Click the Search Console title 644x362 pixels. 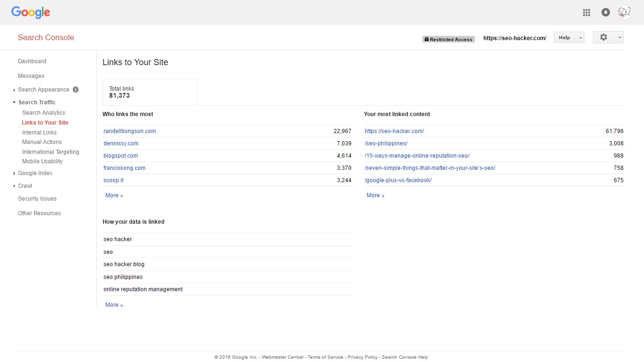(x=46, y=38)
